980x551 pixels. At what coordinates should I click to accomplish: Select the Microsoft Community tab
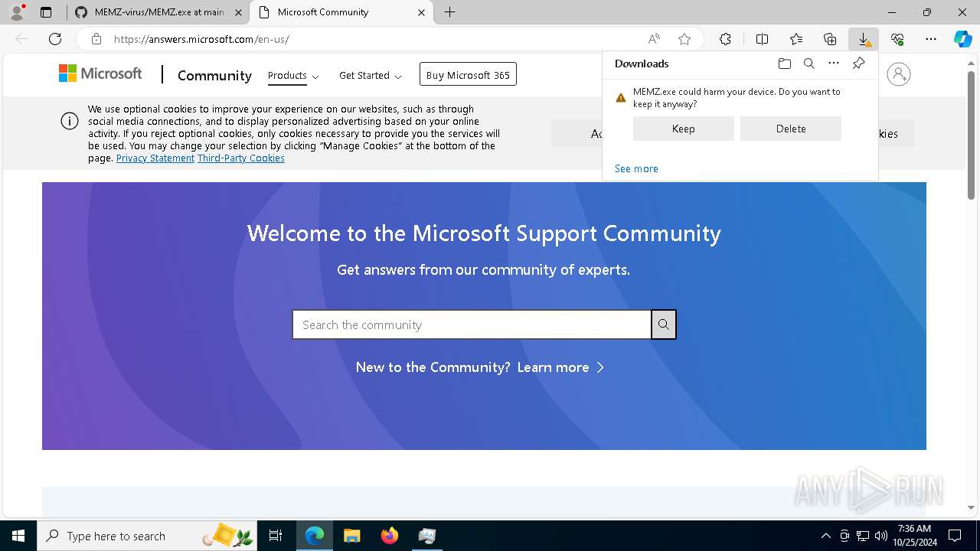pos(343,12)
